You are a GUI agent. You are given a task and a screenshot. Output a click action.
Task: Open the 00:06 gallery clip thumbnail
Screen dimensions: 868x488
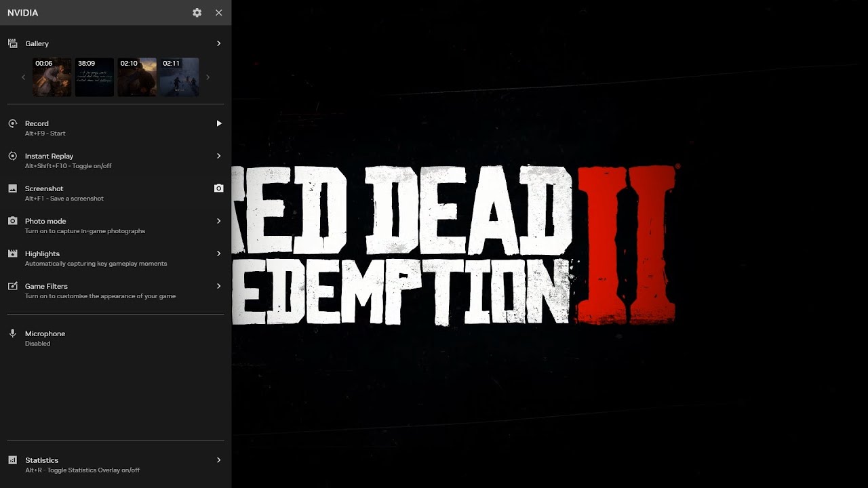(52, 77)
